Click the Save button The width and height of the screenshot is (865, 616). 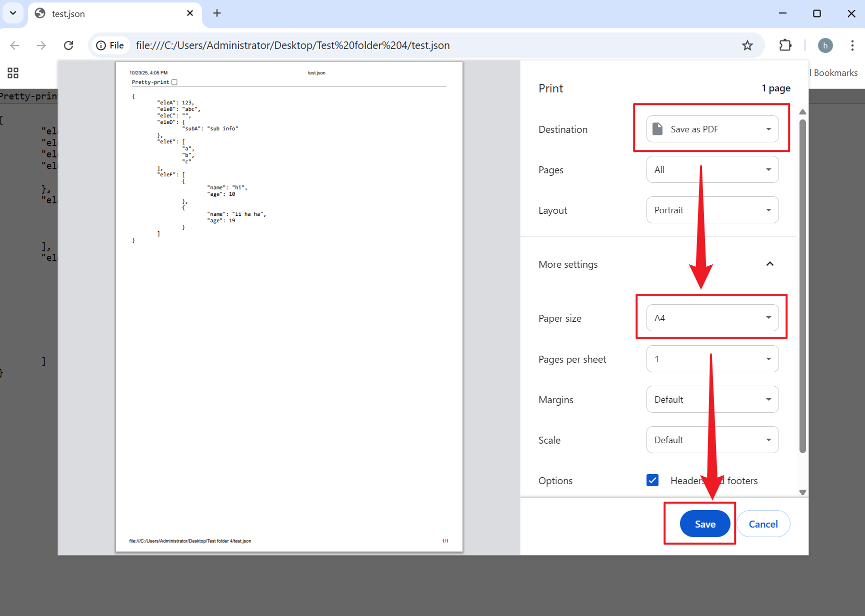pyautogui.click(x=704, y=524)
